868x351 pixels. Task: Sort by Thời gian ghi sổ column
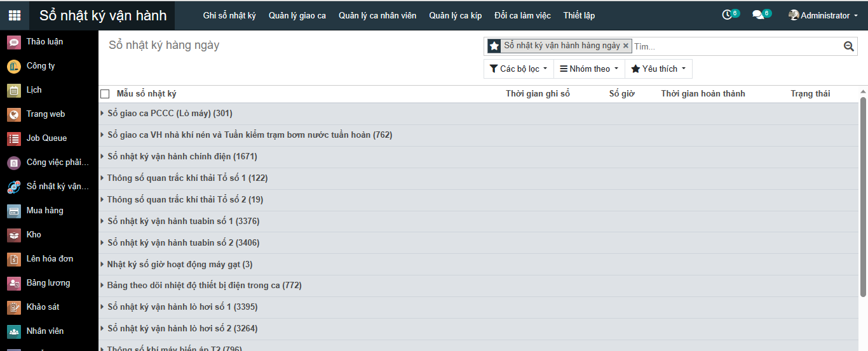point(538,94)
